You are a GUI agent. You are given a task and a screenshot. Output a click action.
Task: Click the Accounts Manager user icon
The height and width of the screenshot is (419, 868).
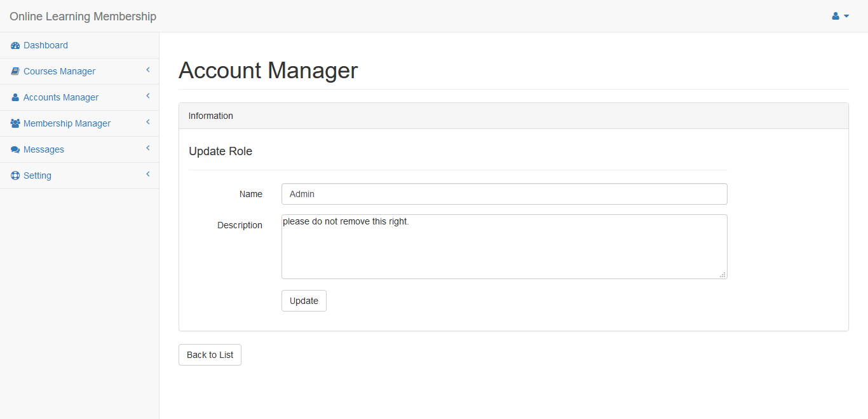coord(15,98)
